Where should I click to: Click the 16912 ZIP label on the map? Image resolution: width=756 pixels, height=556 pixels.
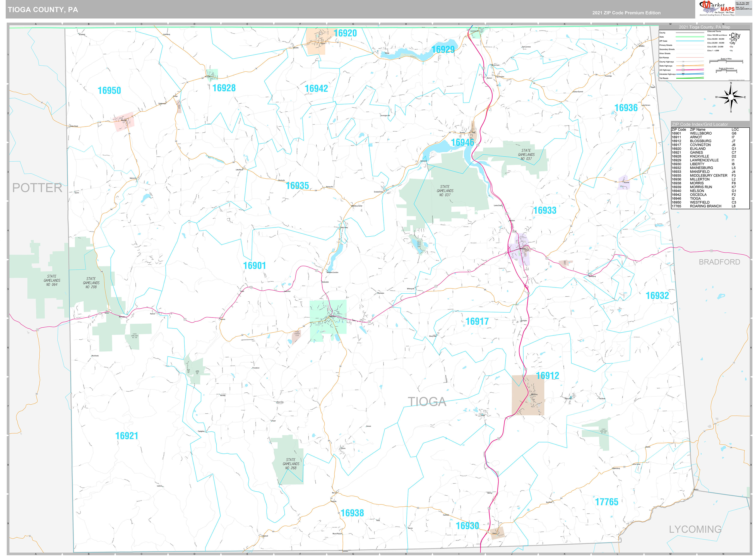[548, 376]
